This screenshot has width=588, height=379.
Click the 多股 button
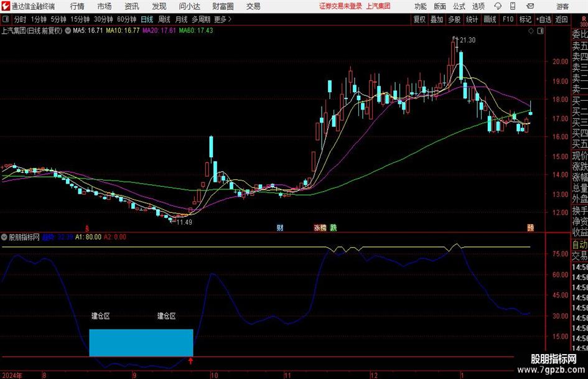(x=454, y=19)
